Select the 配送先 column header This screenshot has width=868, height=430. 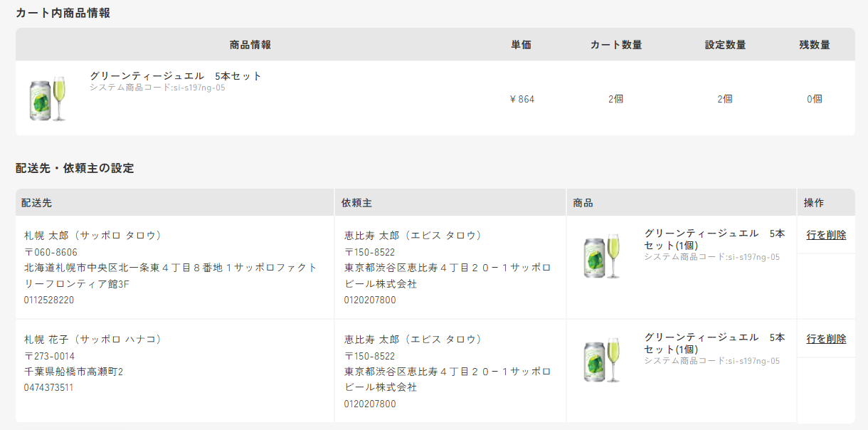tap(36, 203)
